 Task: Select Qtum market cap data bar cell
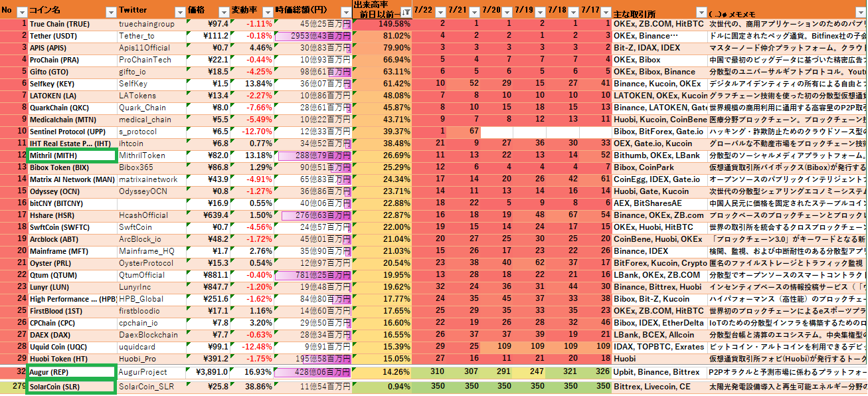click(312, 275)
